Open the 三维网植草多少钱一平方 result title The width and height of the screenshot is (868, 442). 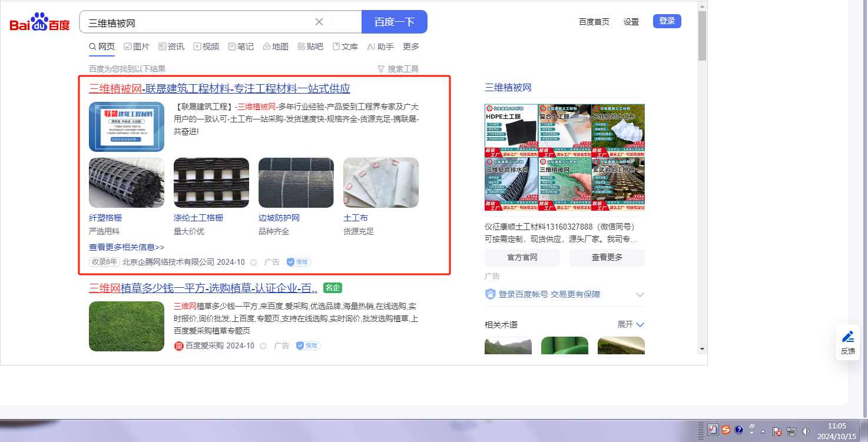203,288
